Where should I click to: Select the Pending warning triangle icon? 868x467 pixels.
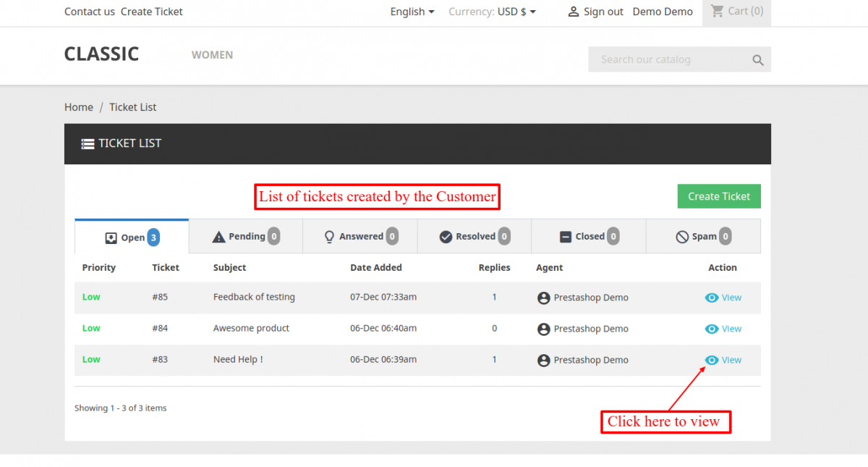tap(217, 235)
